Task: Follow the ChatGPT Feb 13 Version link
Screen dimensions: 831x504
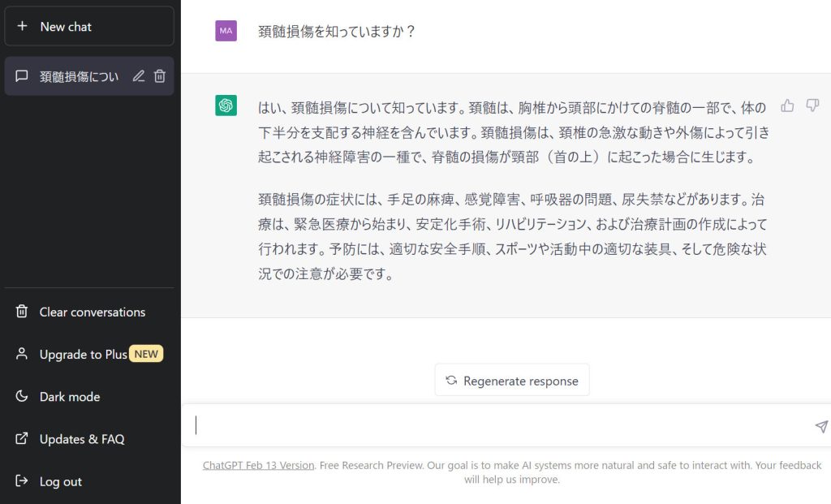Action: (258, 465)
